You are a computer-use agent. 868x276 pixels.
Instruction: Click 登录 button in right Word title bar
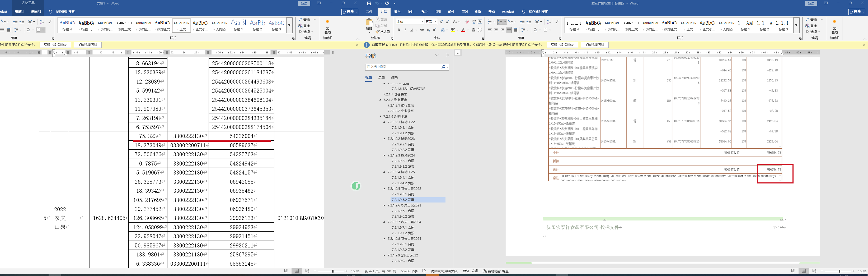click(811, 3)
